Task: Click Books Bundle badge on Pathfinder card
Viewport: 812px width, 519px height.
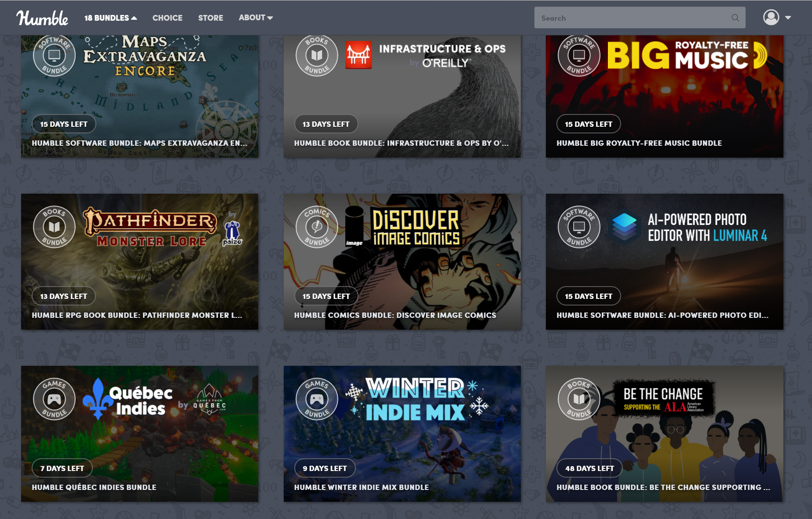Action: (54, 227)
